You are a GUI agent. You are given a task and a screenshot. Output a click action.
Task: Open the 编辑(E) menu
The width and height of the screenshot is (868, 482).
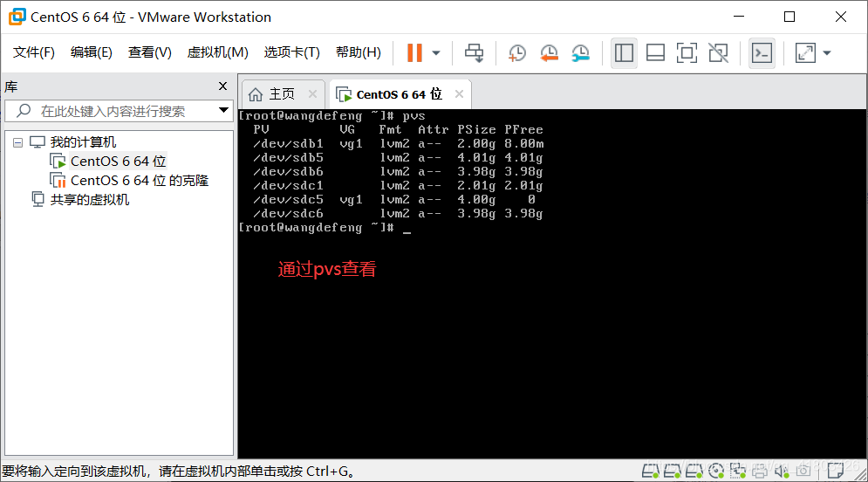(x=92, y=52)
